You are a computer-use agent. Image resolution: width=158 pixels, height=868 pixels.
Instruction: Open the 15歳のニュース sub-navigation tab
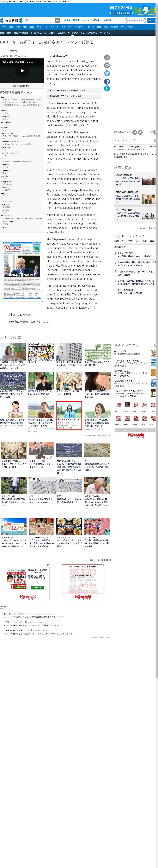[x=38, y=33]
